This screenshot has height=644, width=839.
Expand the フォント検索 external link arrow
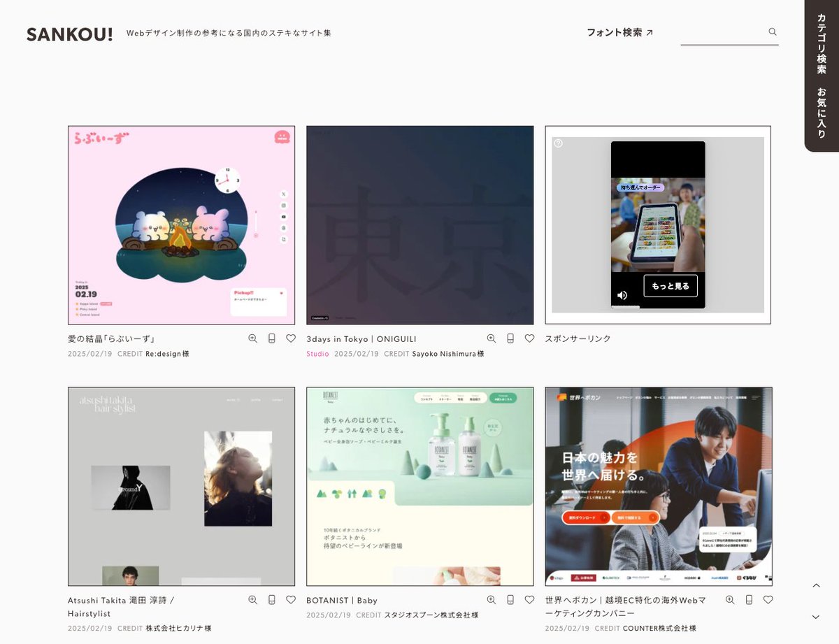[x=650, y=31]
